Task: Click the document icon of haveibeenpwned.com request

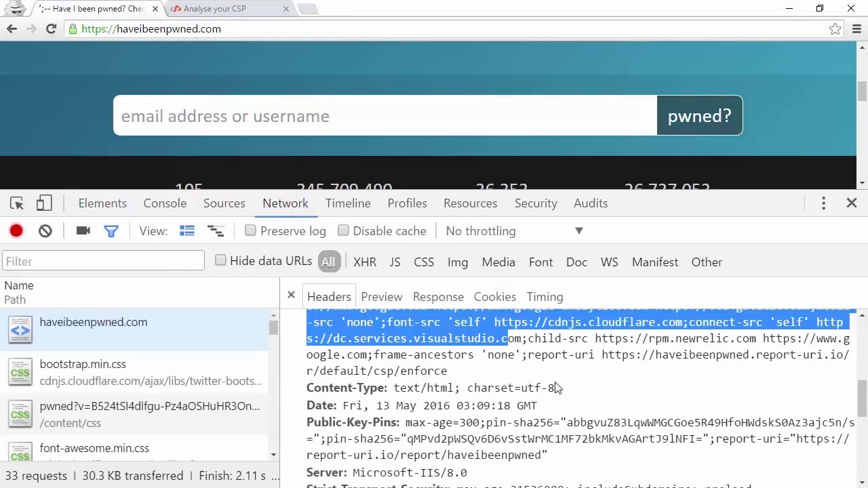Action: pos(20,330)
